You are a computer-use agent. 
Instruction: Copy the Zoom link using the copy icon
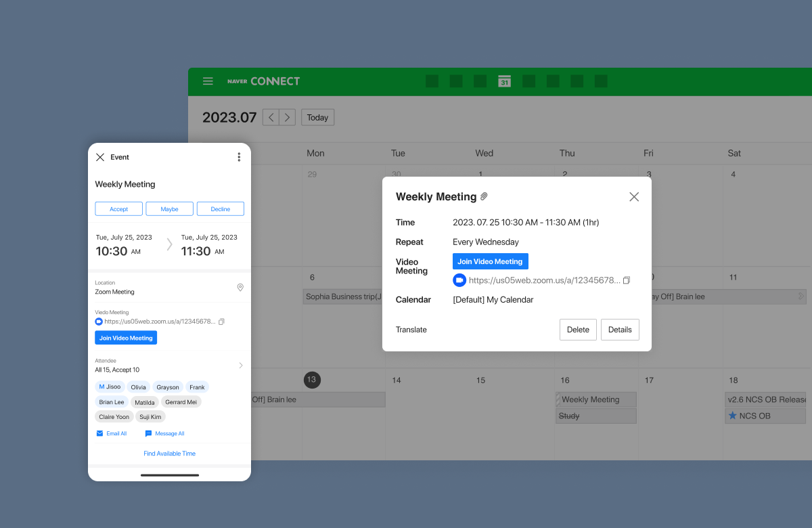[x=626, y=280]
